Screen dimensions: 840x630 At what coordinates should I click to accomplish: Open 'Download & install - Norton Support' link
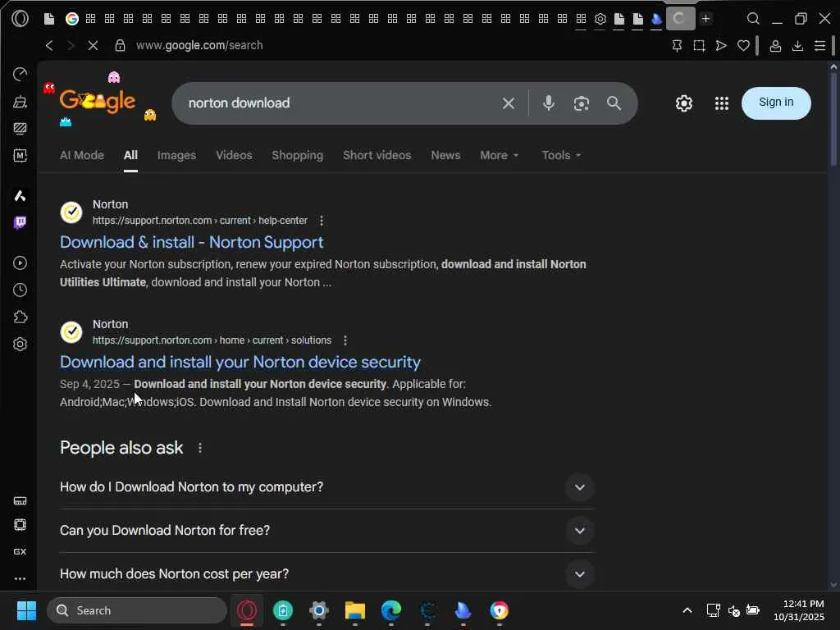point(191,242)
